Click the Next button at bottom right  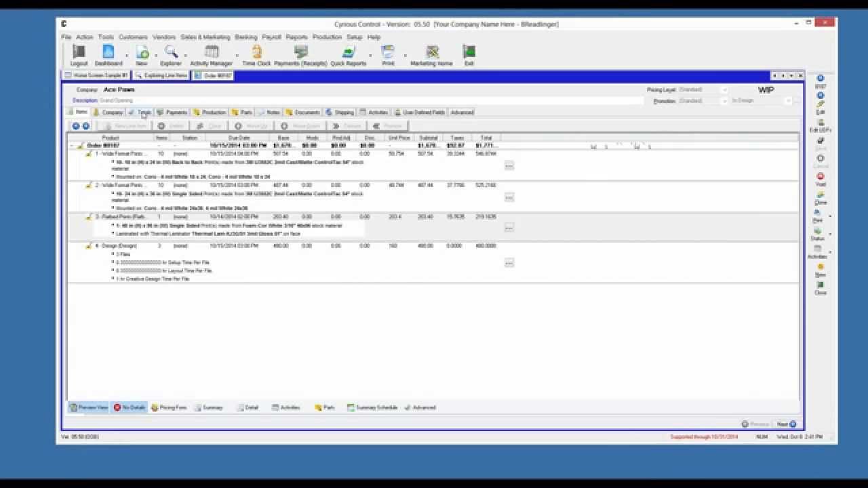tap(787, 424)
